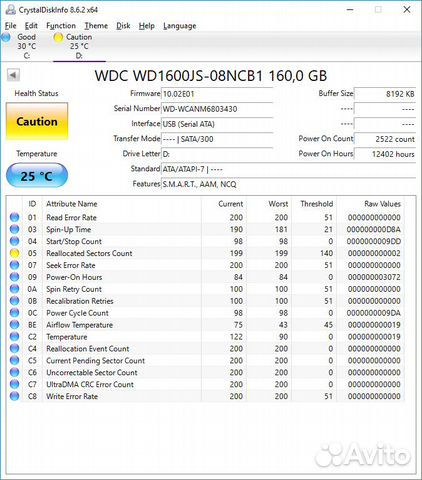Click raw value 000000003072 for Power-On Hours
The image size is (422, 480).
coord(374,277)
